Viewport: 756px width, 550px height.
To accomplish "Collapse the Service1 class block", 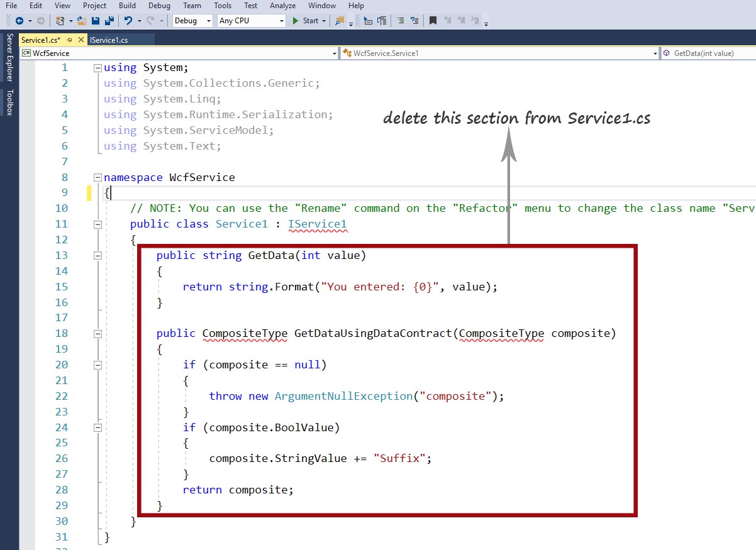I will pyautogui.click(x=97, y=224).
